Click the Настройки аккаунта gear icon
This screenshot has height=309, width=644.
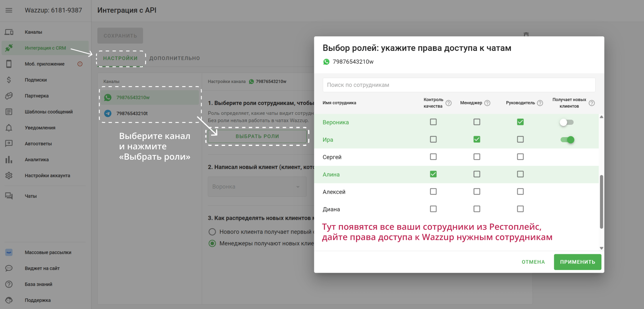[x=9, y=176]
